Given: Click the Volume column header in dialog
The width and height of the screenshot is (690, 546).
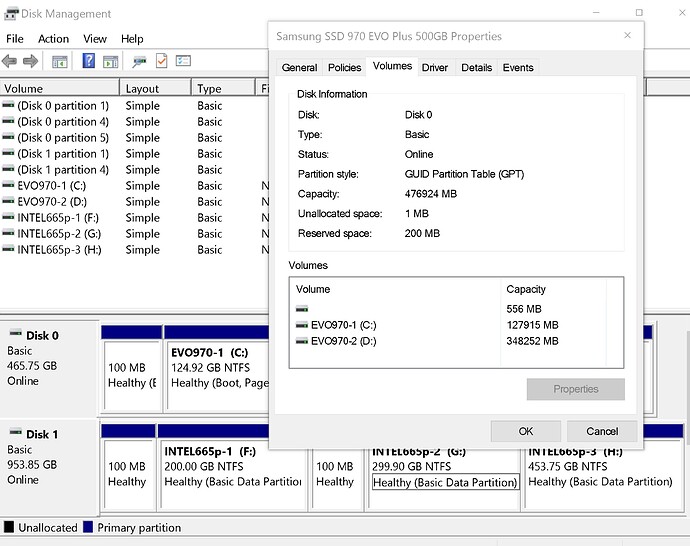Looking at the screenshot, I should point(395,289).
